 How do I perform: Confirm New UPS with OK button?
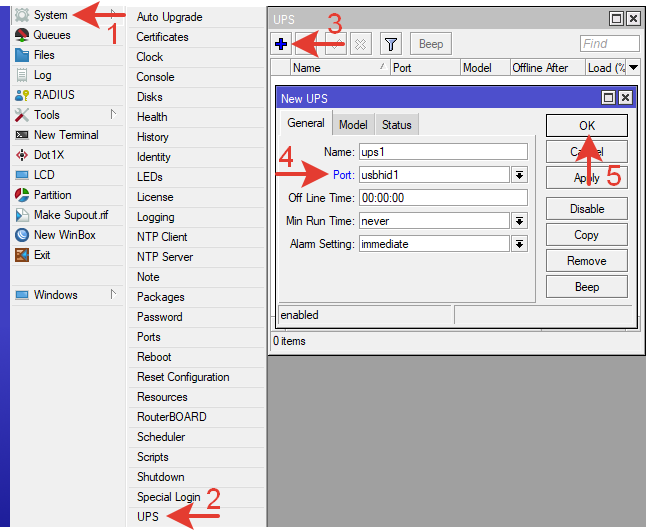click(587, 126)
